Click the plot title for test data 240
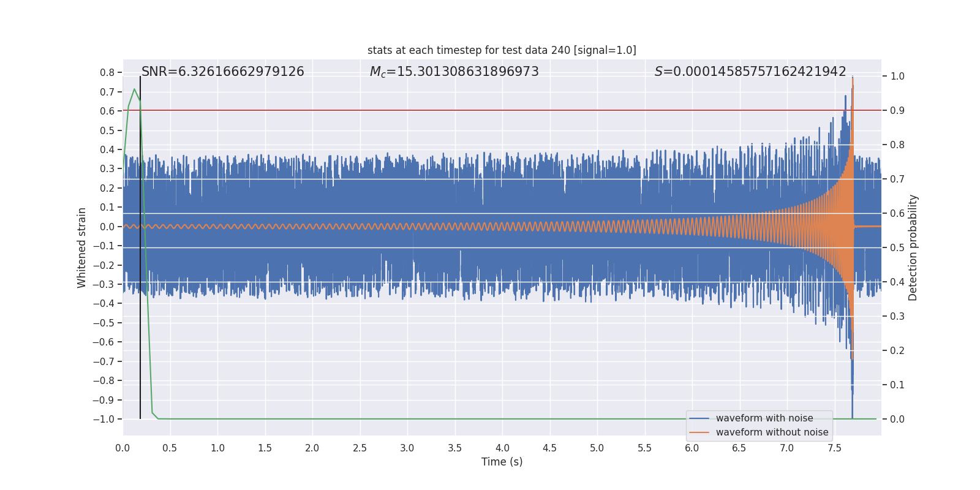 (502, 50)
